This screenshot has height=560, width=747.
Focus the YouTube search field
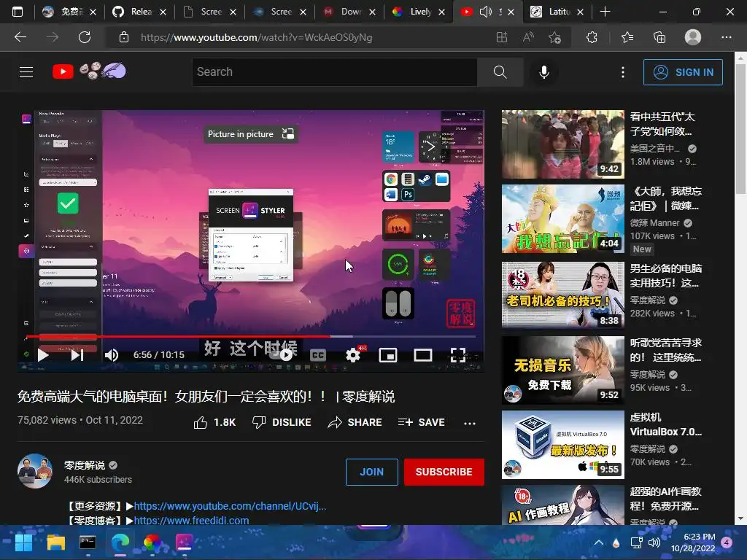[334, 72]
